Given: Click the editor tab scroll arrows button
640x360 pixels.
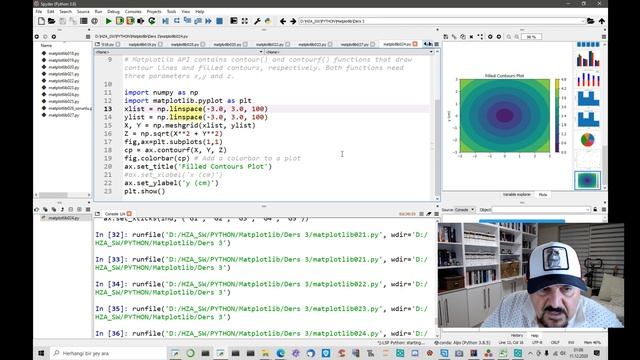Looking at the screenshot, I should pyautogui.click(x=427, y=44).
